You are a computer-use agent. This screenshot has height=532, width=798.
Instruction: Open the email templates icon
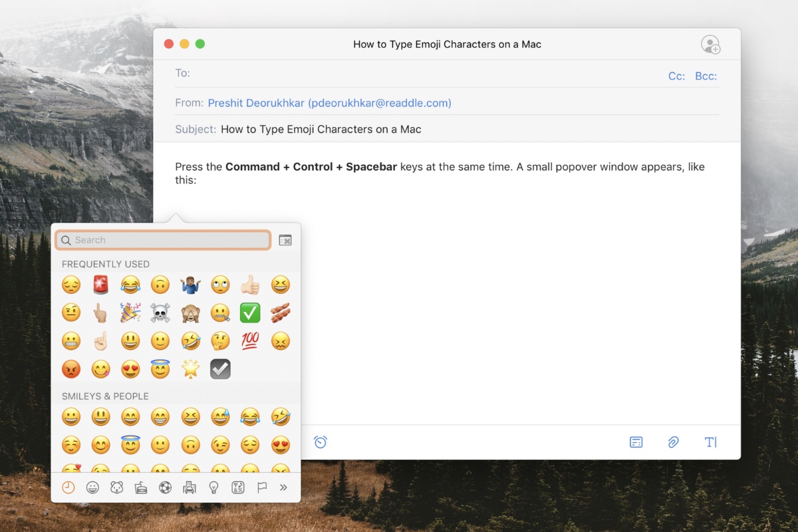[x=636, y=442]
